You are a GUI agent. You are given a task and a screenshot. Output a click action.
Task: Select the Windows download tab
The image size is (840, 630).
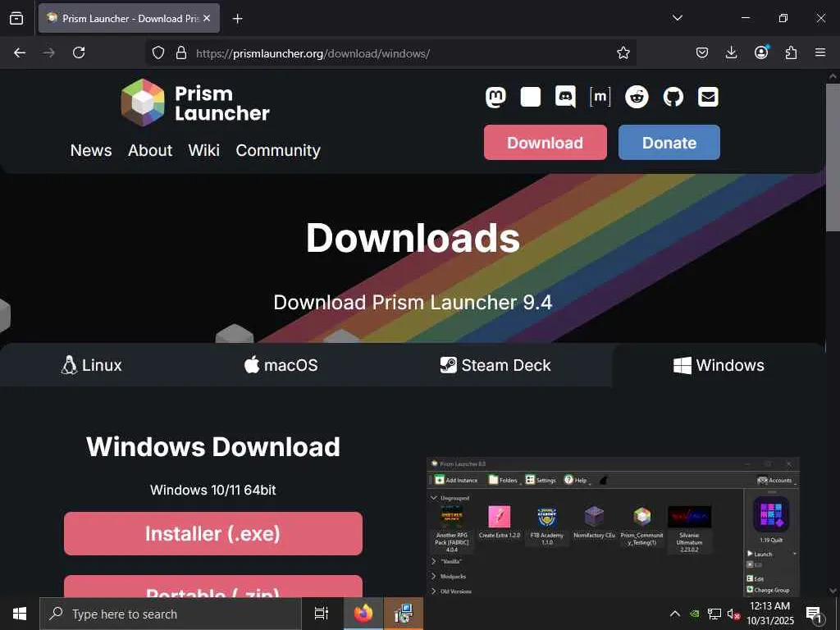(719, 365)
